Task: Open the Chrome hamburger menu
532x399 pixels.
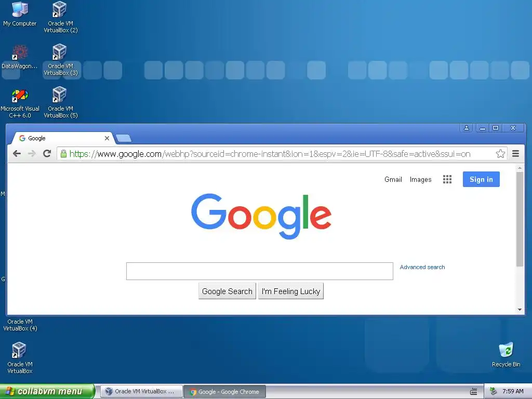Action: click(515, 154)
